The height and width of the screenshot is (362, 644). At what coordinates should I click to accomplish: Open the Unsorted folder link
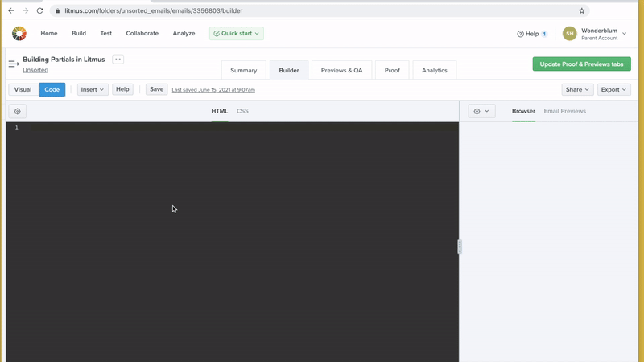(x=35, y=70)
